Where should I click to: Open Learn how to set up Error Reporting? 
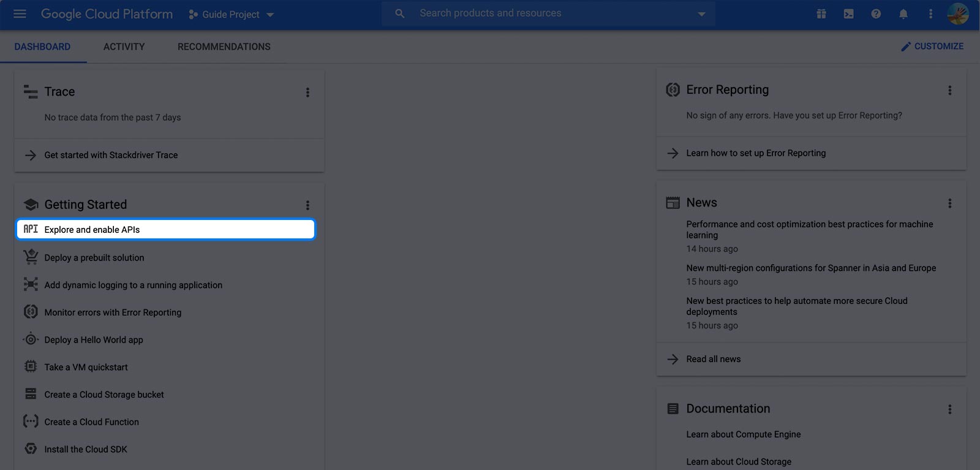click(x=756, y=153)
